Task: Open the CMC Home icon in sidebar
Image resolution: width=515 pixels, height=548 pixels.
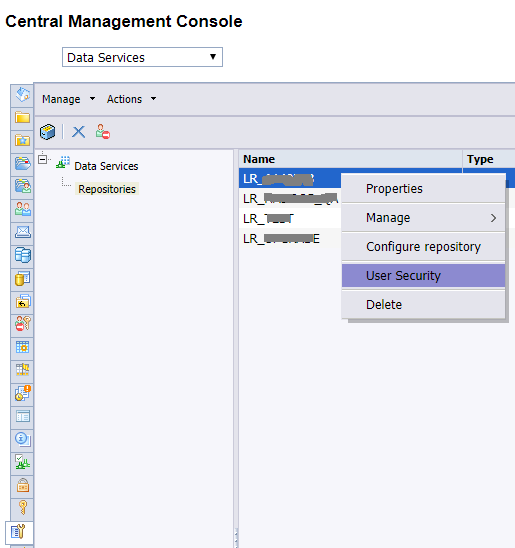Action: coord(22,95)
